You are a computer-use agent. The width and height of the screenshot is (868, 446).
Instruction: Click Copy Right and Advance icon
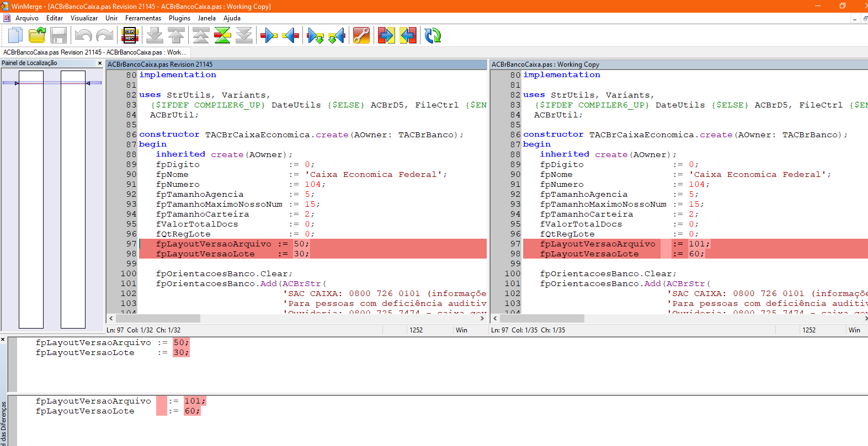point(315,36)
